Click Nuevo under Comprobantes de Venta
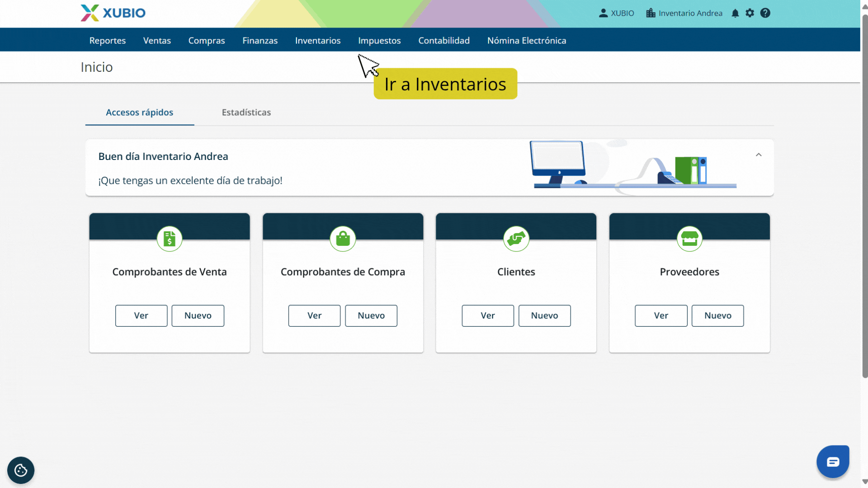This screenshot has width=868, height=488. [198, 315]
